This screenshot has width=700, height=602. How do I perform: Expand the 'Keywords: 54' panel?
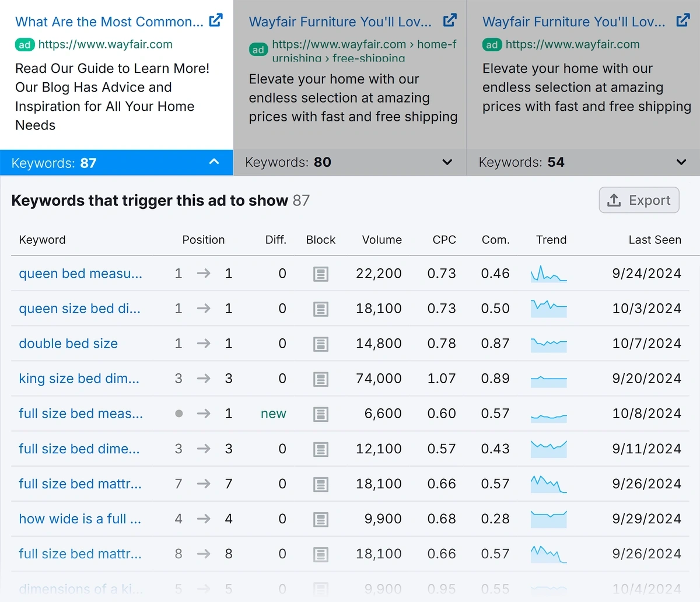584,162
